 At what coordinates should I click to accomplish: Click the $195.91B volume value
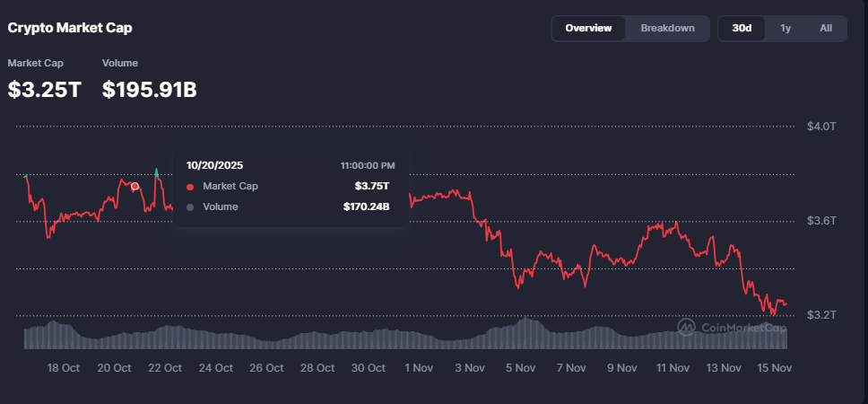click(x=149, y=90)
